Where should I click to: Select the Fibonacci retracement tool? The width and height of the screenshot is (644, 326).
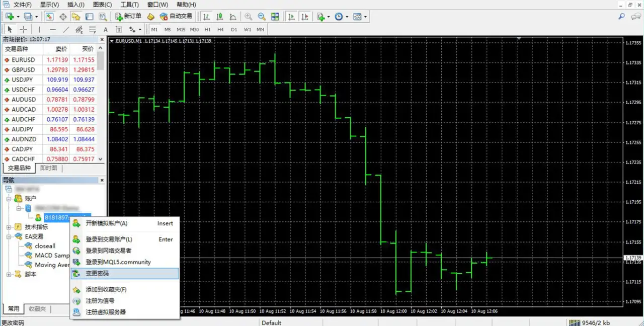92,30
